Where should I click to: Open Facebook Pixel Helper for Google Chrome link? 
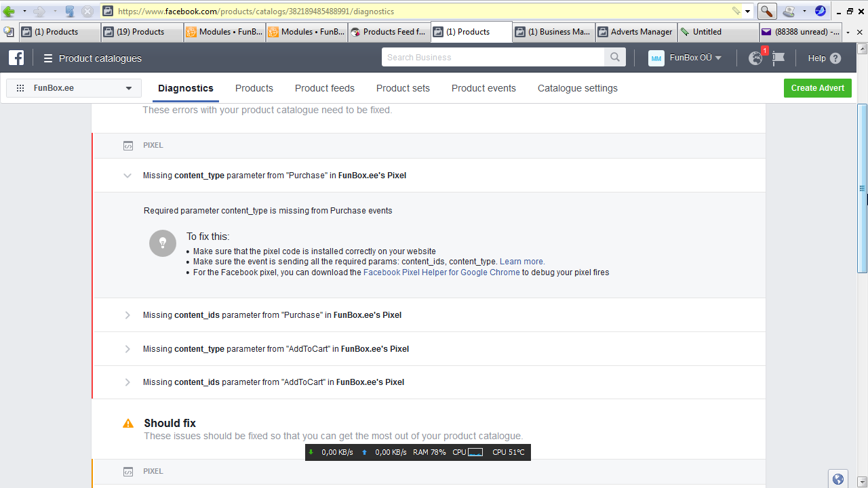click(x=441, y=272)
